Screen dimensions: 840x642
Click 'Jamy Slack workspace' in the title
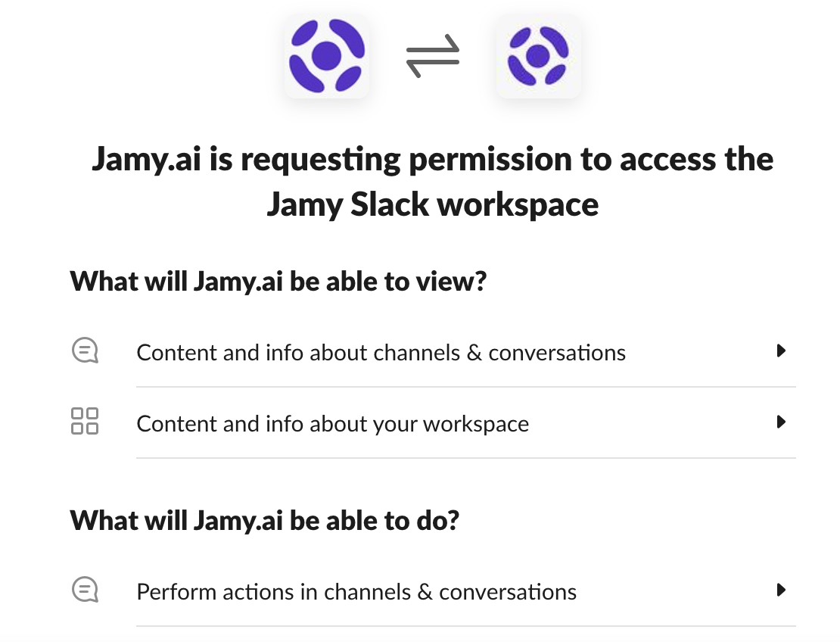click(432, 204)
